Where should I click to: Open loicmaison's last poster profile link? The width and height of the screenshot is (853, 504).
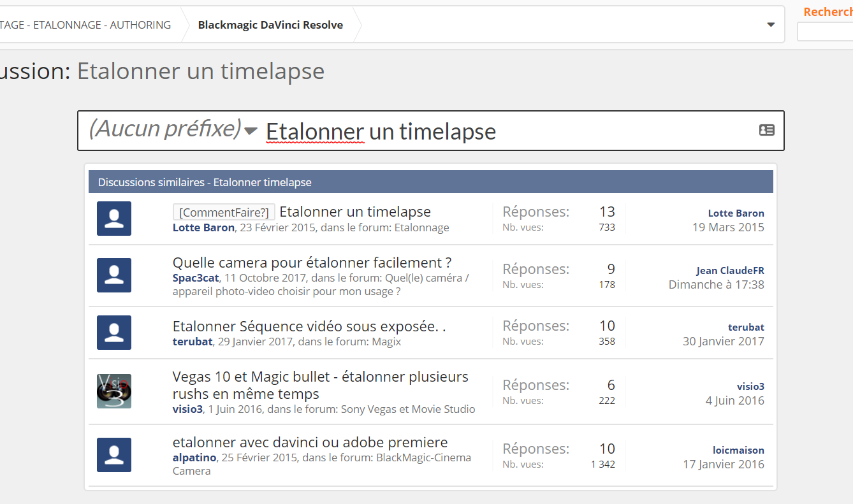click(x=738, y=450)
